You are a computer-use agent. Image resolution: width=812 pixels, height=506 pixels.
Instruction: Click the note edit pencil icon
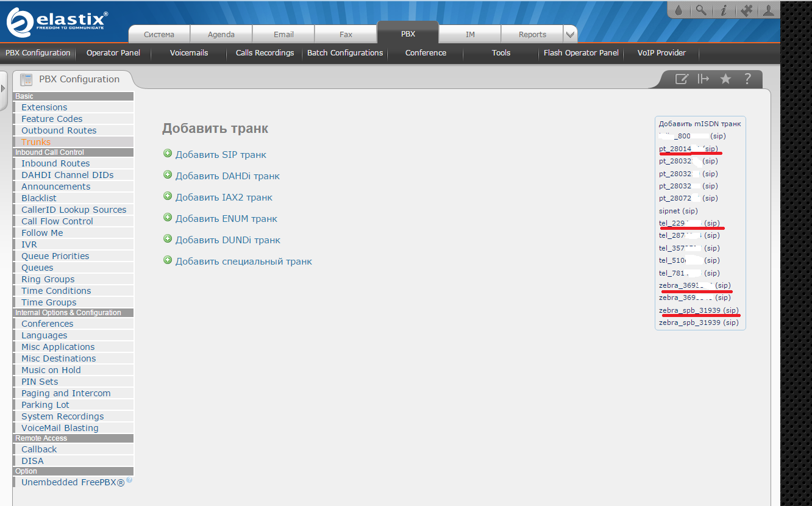682,79
